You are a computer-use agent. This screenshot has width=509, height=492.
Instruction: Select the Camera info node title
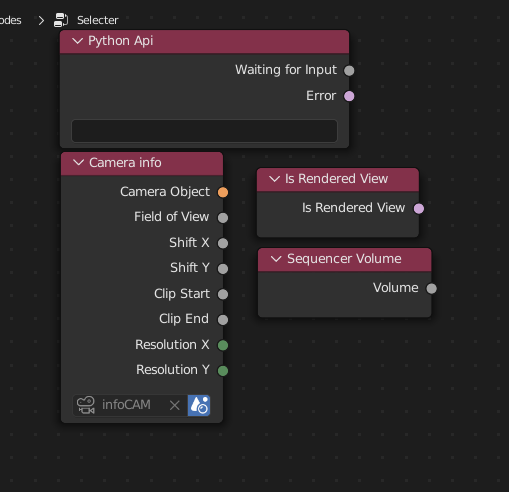click(125, 163)
